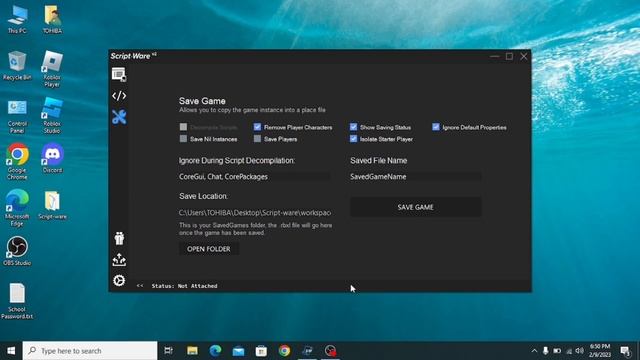Open the network tray icon
The width and height of the screenshot is (640, 360).
pyautogui.click(x=569, y=351)
